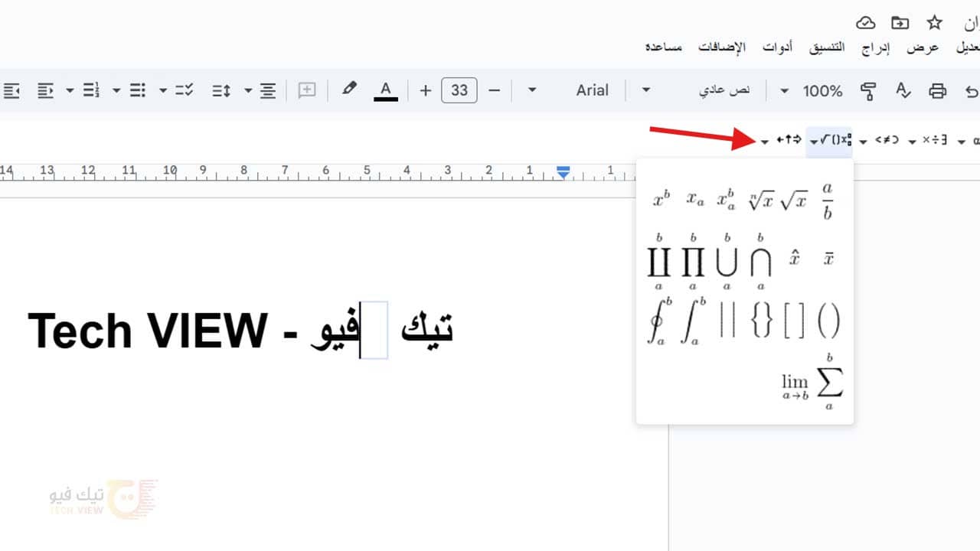The width and height of the screenshot is (980, 551).
Task: Click the font size 33 field
Action: [459, 90]
